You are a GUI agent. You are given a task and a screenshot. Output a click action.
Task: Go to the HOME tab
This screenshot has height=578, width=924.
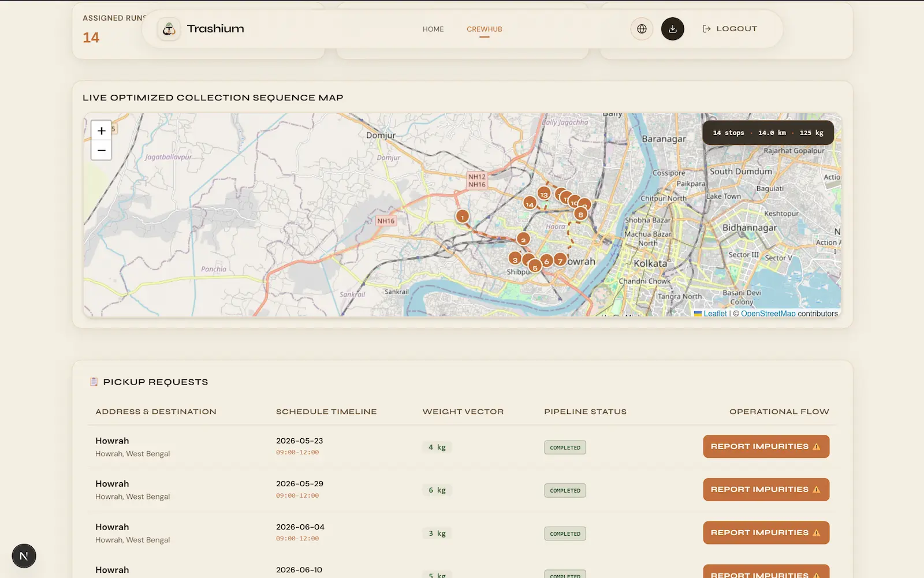(433, 29)
